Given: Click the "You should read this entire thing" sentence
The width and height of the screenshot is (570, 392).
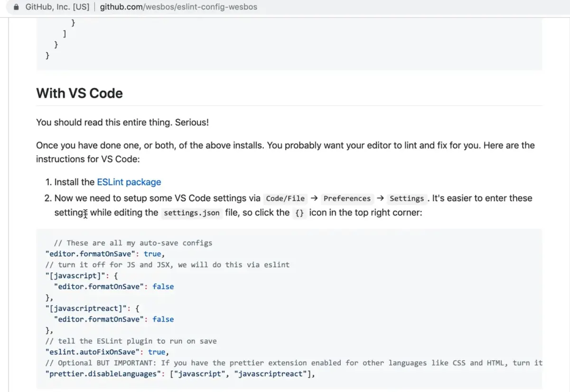Looking at the screenshot, I should tap(122, 122).
